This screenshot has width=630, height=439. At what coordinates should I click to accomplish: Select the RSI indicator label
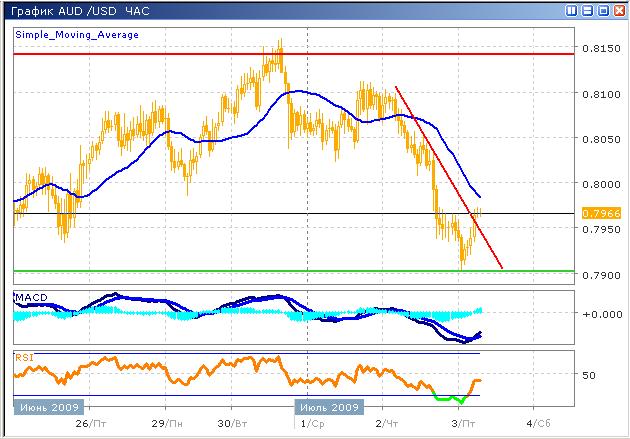tap(24, 356)
